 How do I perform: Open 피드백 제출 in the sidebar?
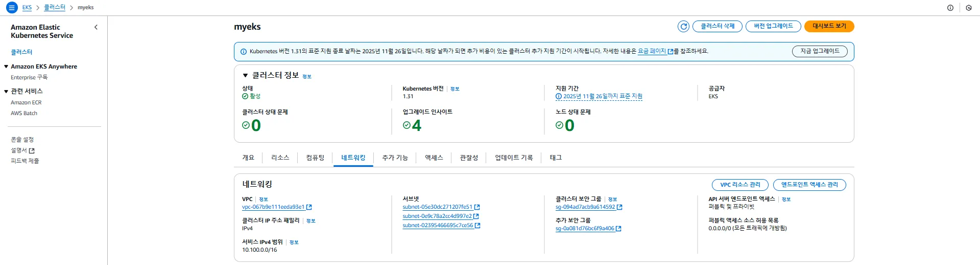coord(25,161)
